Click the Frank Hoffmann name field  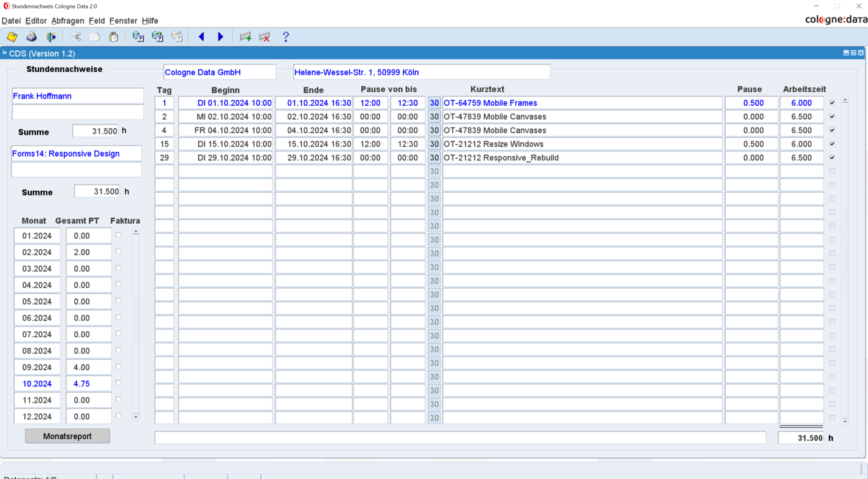[x=78, y=96]
